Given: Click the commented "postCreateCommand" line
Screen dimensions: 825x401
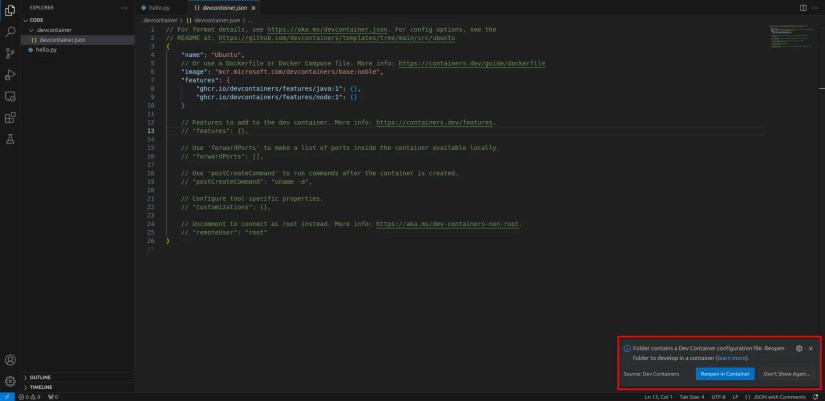Looking at the screenshot, I should (x=247, y=182).
